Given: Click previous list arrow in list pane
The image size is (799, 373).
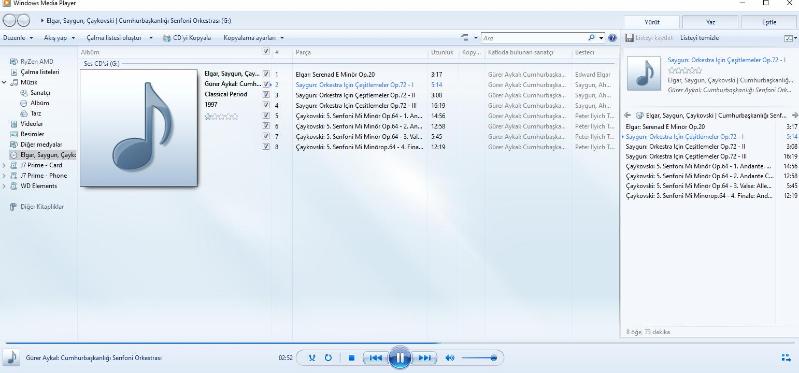Looking at the screenshot, I should point(628,116).
